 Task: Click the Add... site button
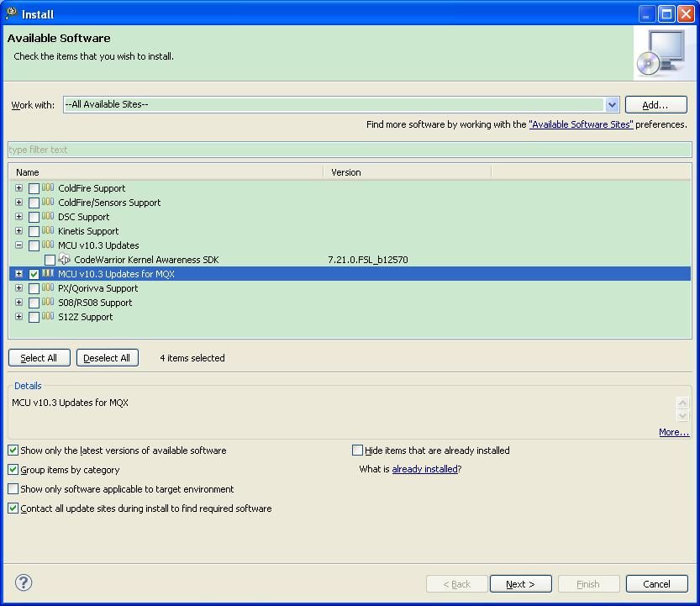tap(655, 105)
